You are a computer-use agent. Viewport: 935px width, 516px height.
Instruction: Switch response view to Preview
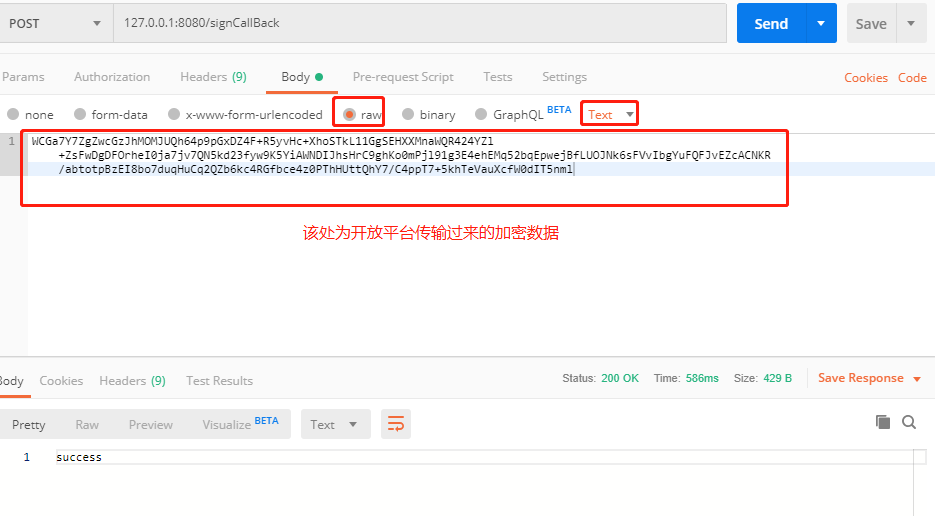click(x=151, y=425)
